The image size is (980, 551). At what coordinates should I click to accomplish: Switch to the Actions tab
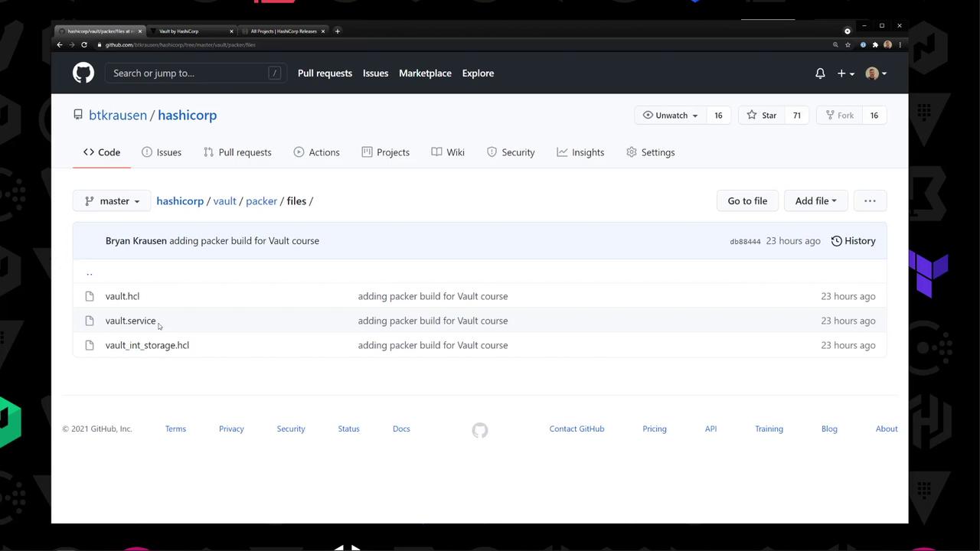pos(316,152)
